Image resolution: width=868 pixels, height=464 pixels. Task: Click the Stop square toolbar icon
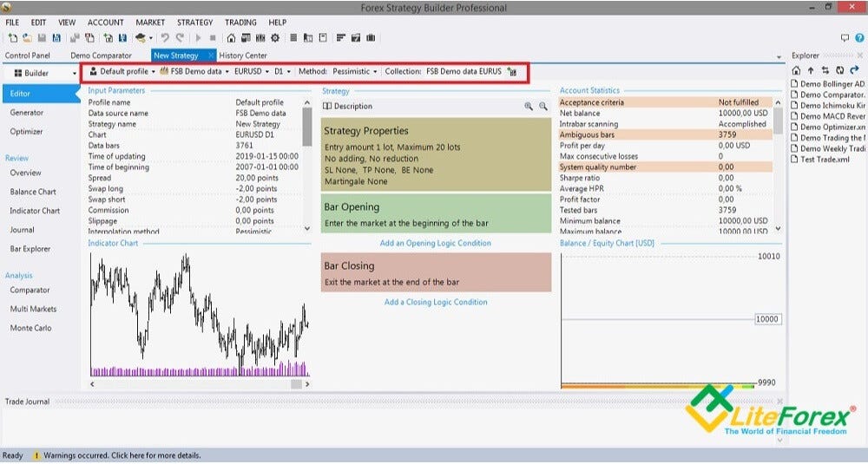pos(213,38)
